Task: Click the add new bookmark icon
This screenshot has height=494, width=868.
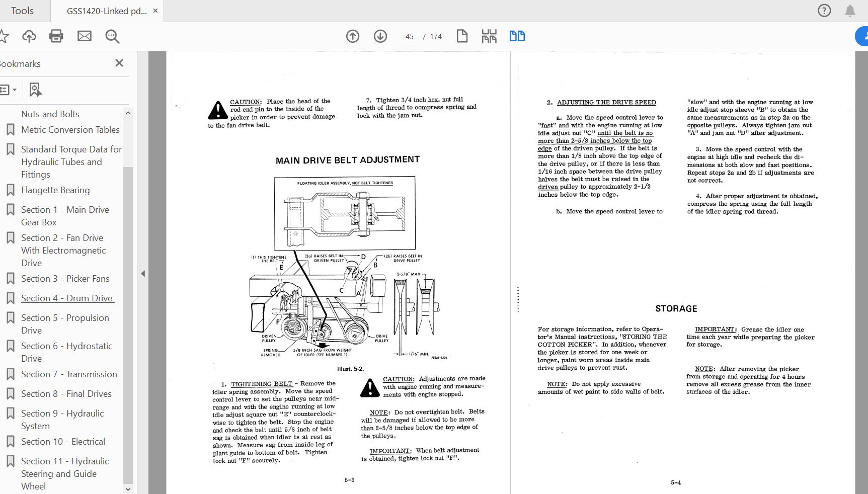Action: (x=35, y=90)
